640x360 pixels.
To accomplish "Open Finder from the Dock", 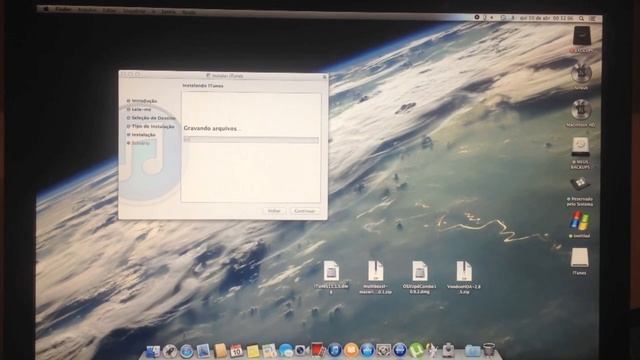I will 153,351.
